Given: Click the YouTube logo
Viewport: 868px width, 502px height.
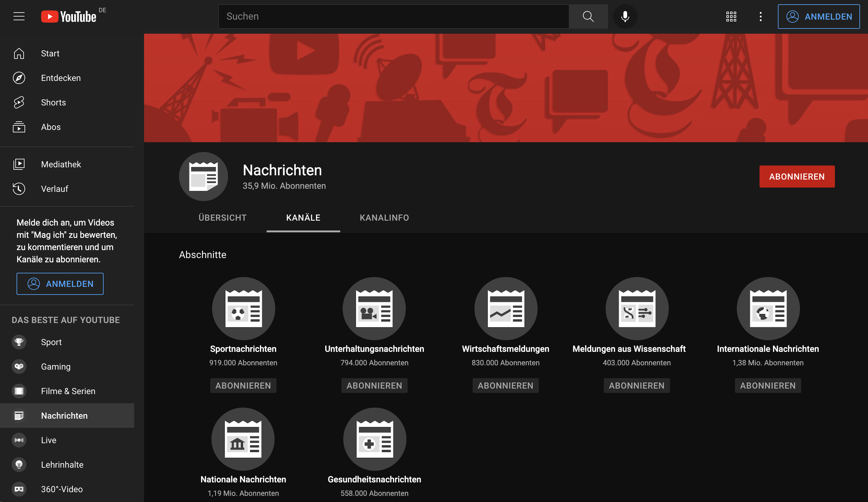Looking at the screenshot, I should tap(69, 17).
